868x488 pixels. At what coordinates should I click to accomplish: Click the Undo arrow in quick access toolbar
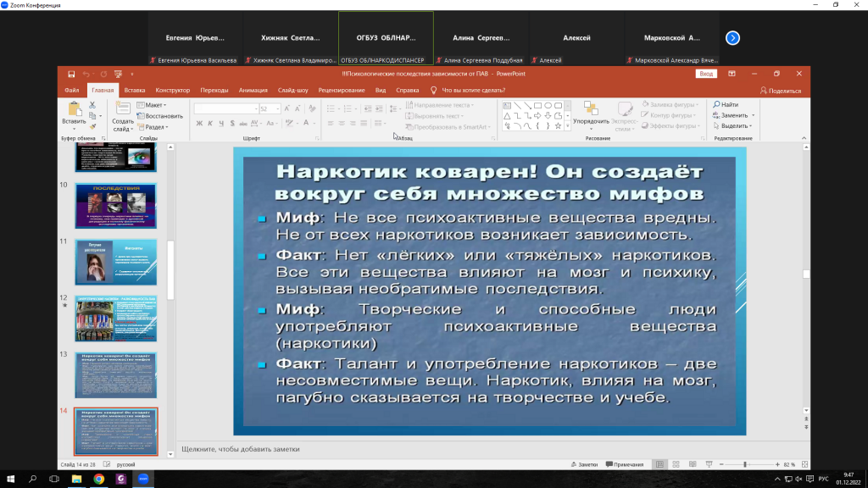click(x=86, y=74)
